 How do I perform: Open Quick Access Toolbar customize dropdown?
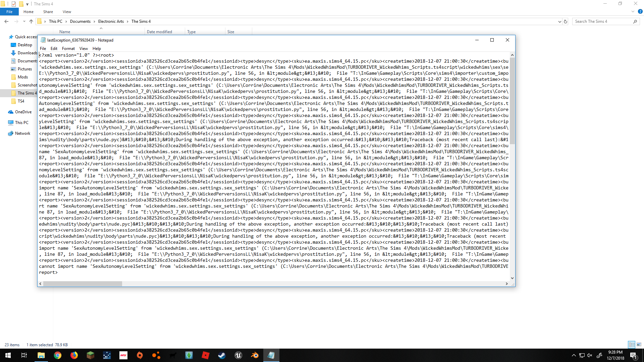(x=27, y=4)
